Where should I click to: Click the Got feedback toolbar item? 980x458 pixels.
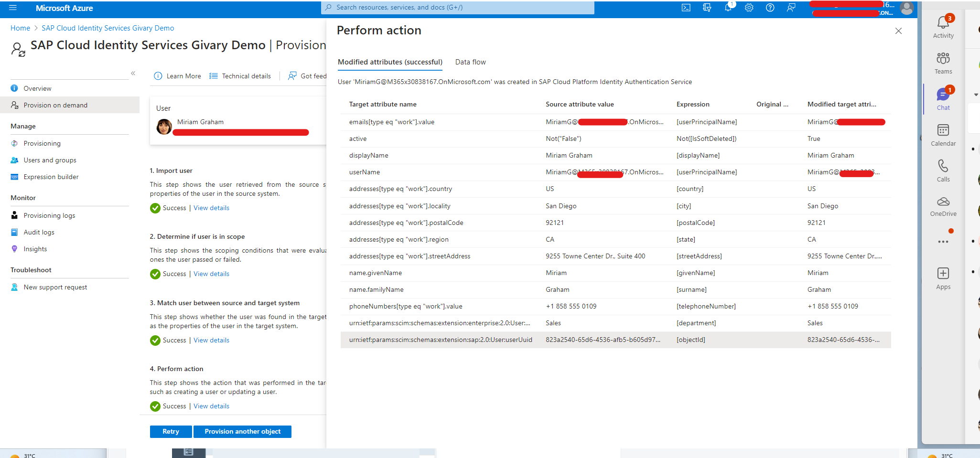tap(307, 76)
